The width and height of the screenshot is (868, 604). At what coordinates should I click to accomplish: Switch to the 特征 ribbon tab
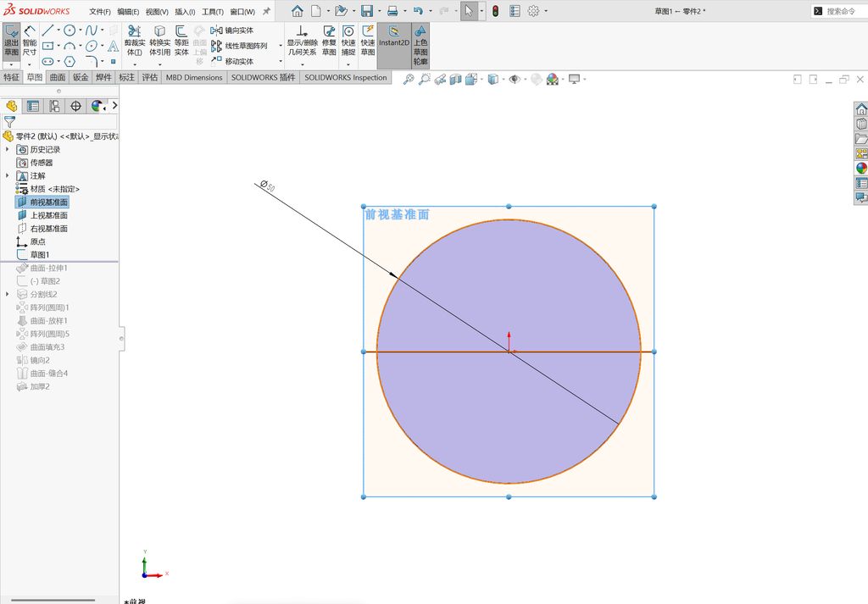coord(11,77)
